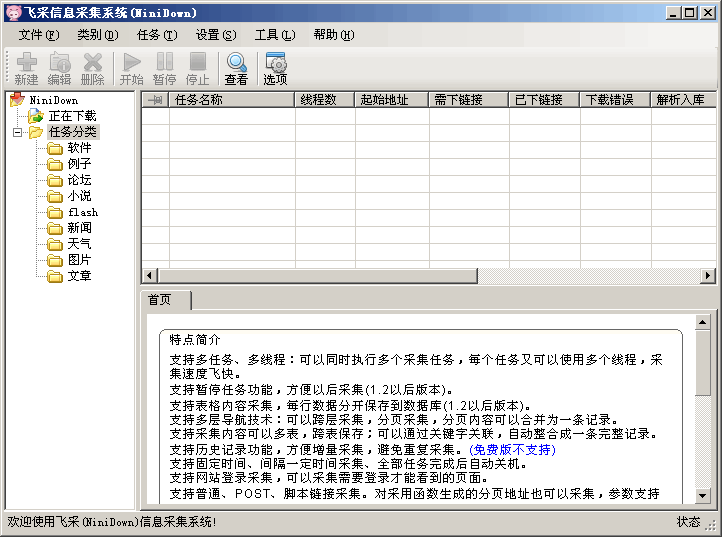Screen dimensions: 722x537
Task: Click the 状态 status bar text
Action: pos(688,522)
